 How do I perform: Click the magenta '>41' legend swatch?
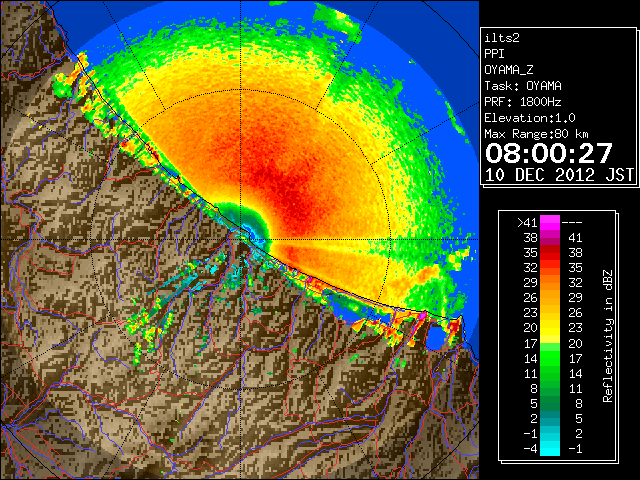point(550,222)
